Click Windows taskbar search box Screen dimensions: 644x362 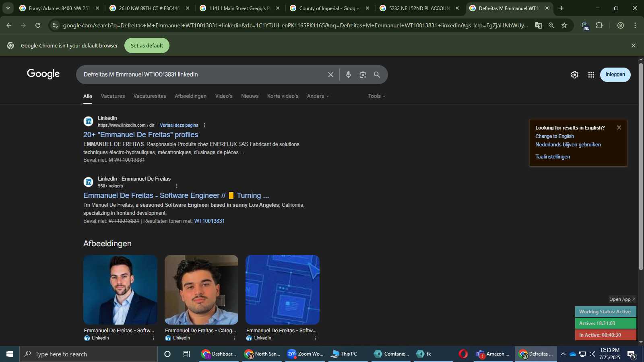coord(89,354)
